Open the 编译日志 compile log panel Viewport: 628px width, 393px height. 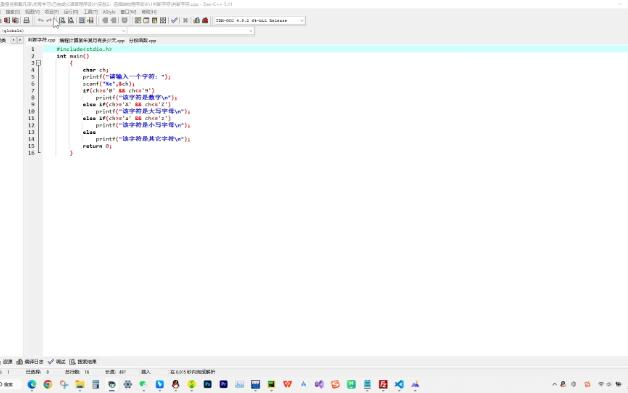pos(30,362)
